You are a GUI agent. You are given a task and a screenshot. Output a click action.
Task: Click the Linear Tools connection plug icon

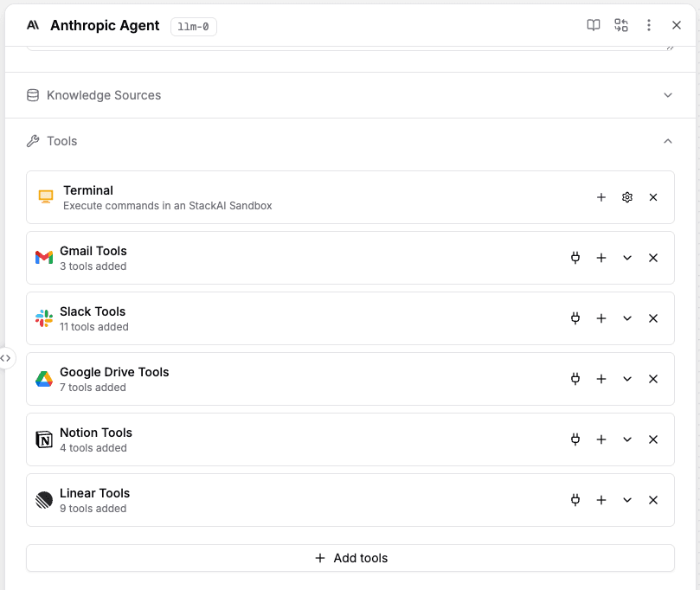pyautogui.click(x=575, y=500)
